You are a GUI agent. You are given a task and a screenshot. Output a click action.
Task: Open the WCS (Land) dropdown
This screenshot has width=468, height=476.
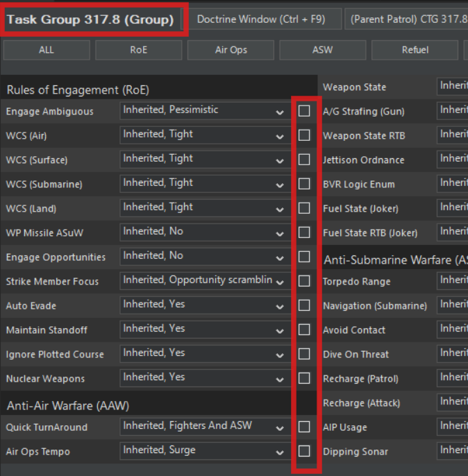coord(205,208)
